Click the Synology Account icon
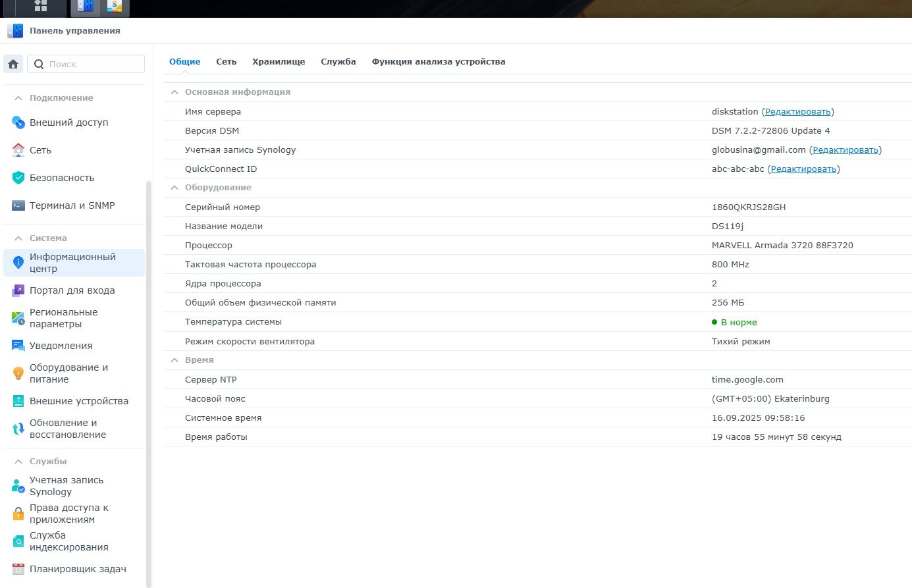The image size is (912, 588). tap(18, 486)
